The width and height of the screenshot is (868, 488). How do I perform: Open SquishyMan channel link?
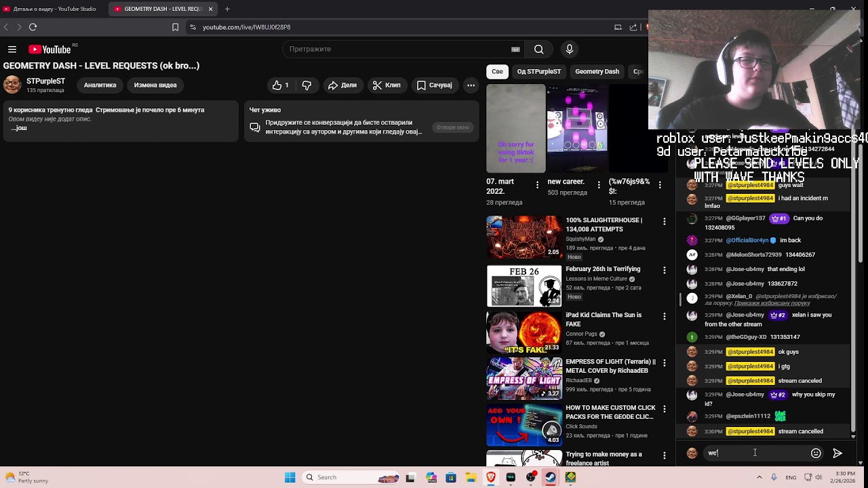point(580,239)
